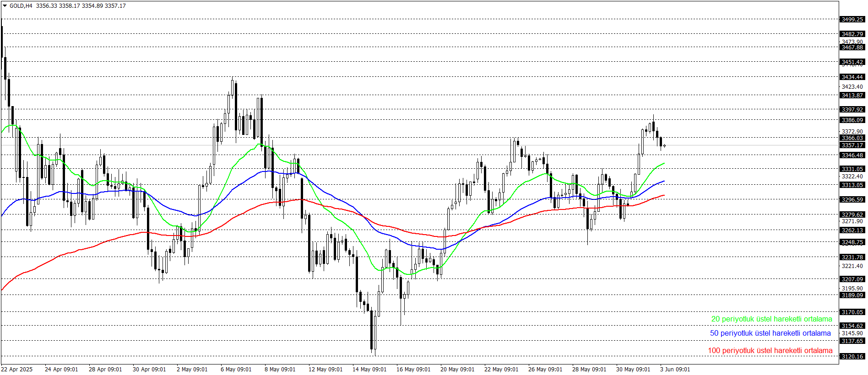This screenshot has height=375, width=868.
Task: Select the 100 periyotluk üstel hareketli ortalama label
Action: (x=770, y=351)
